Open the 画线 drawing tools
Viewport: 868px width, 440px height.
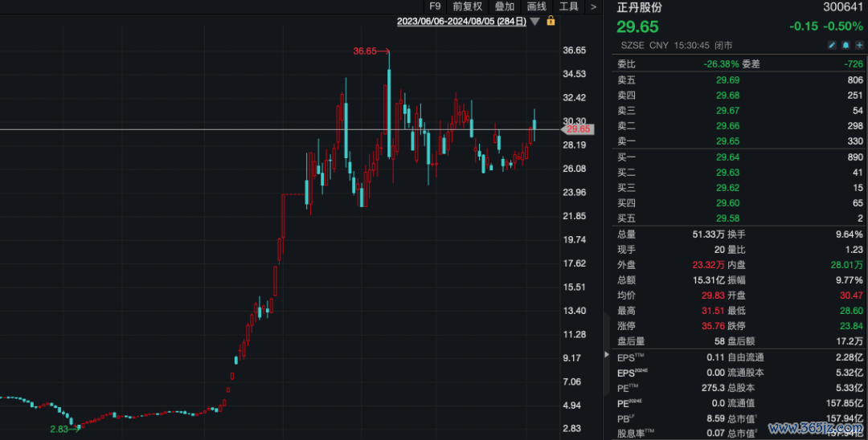537,6
